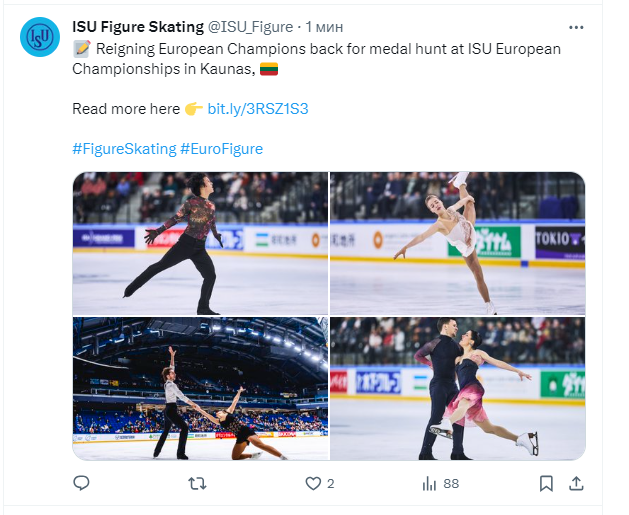Enlarge the top-left male skater photo
This screenshot has height=515, width=629.
(x=200, y=243)
